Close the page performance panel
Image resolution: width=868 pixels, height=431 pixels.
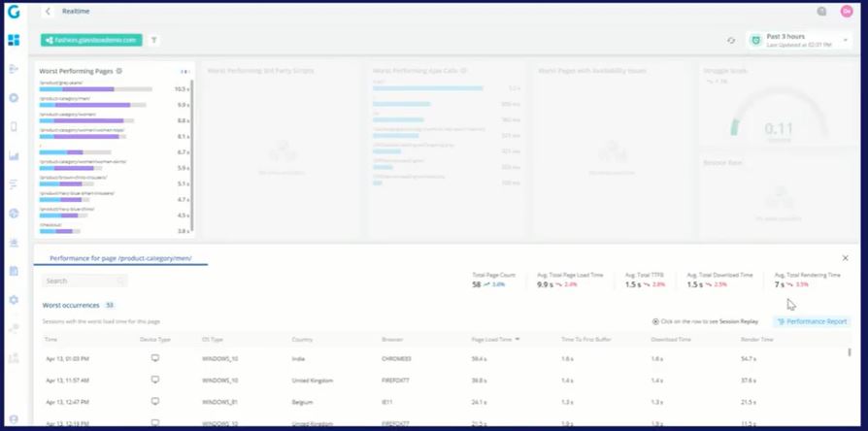click(x=846, y=258)
